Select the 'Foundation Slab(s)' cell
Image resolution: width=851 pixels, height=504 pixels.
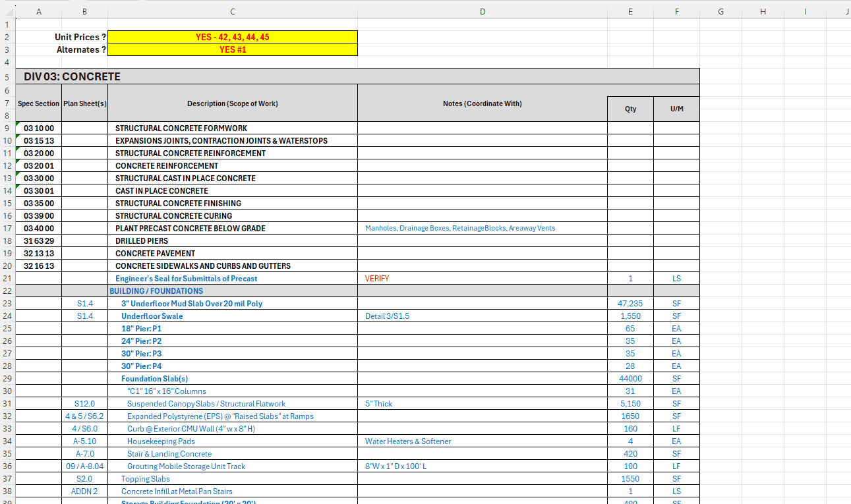click(x=233, y=378)
